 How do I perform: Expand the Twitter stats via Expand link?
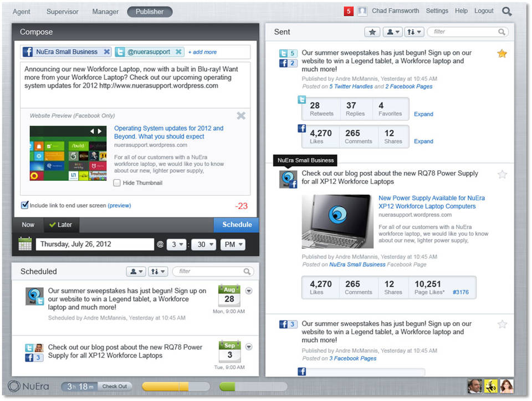point(423,114)
